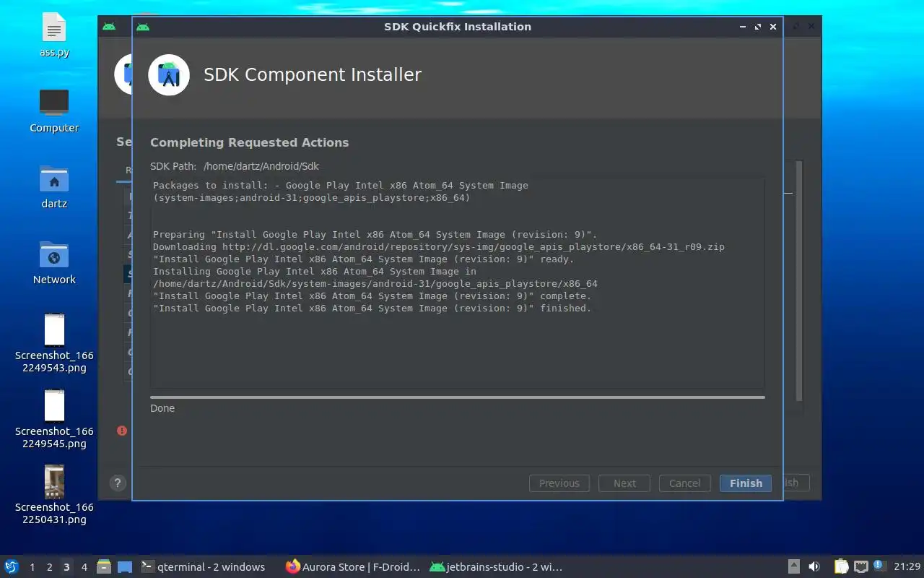The image size is (924, 578).
Task: Open file manager launcher in taskbar
Action: [104, 566]
